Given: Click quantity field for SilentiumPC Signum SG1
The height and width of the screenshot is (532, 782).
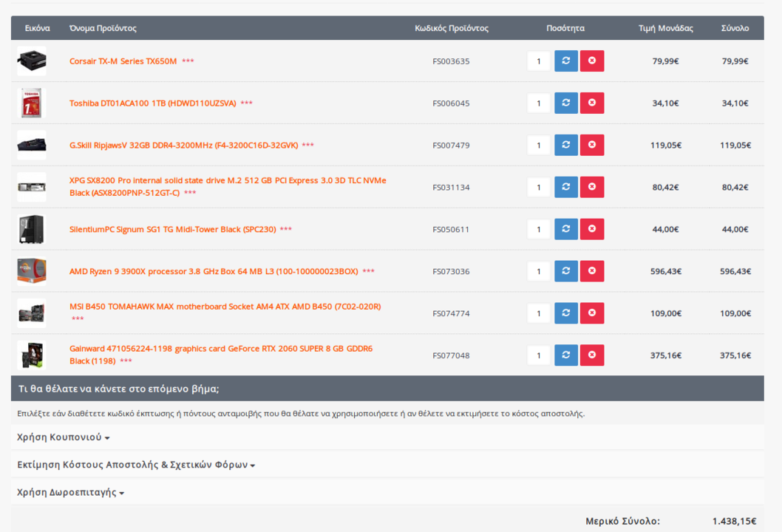Looking at the screenshot, I should (539, 229).
